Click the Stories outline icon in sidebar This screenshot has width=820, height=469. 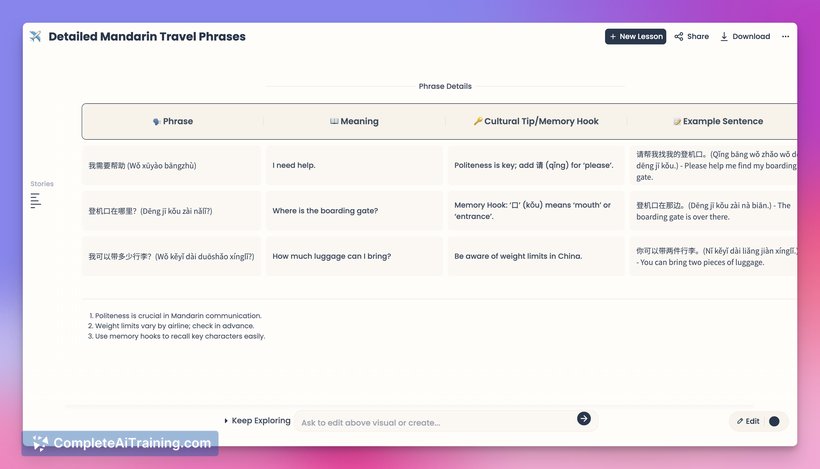(x=36, y=201)
